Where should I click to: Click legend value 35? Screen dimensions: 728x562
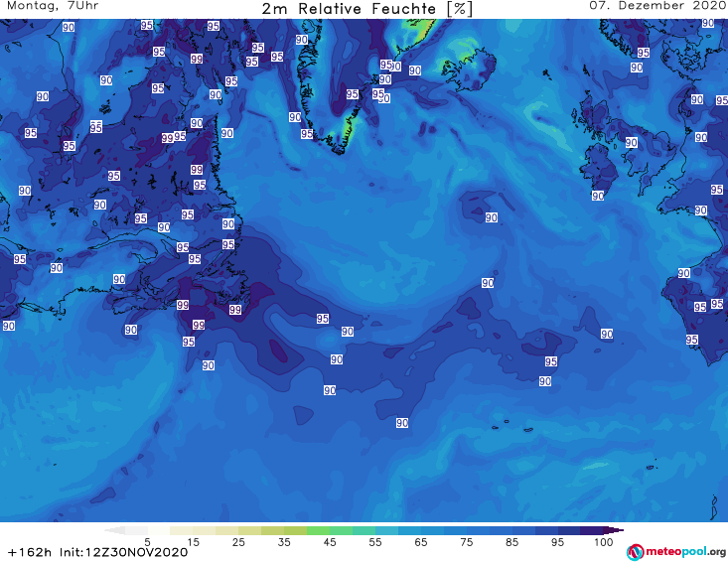pos(284,542)
